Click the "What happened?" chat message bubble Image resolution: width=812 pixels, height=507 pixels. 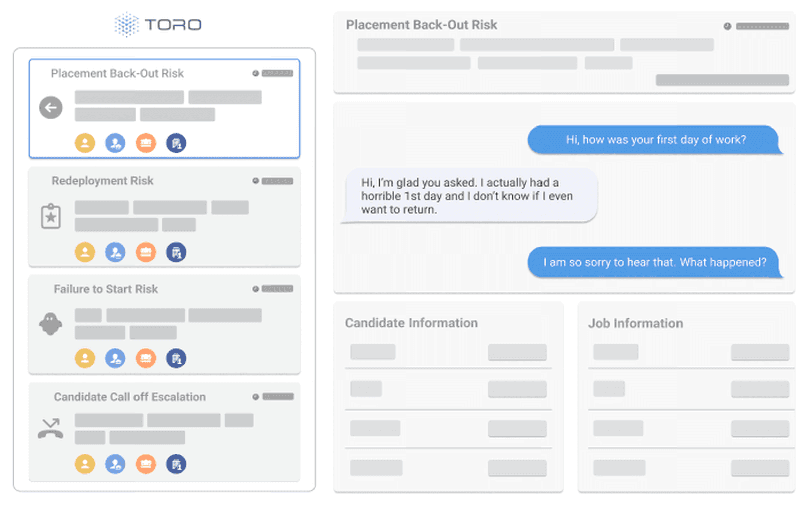point(654,262)
